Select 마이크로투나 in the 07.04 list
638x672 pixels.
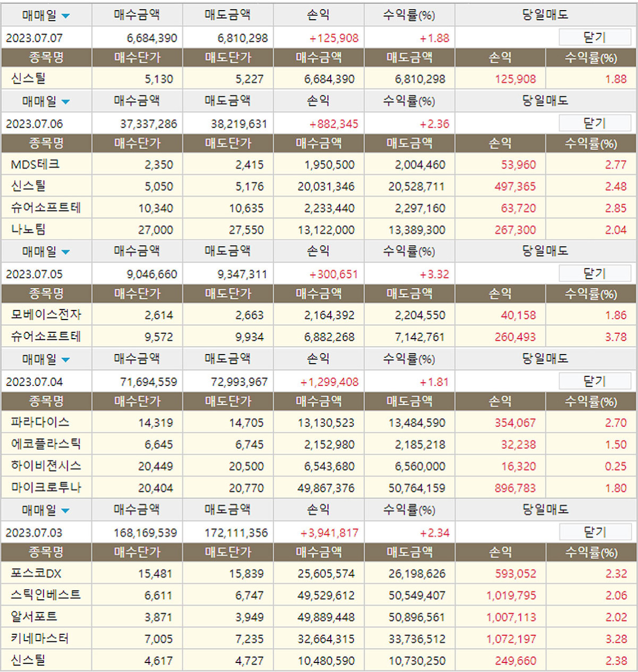(46, 488)
